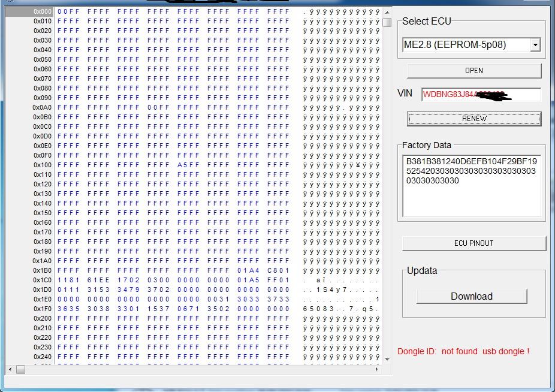555x392 pixels.
Task: Click the hex view scroll down arrow
Action: [x=387, y=359]
